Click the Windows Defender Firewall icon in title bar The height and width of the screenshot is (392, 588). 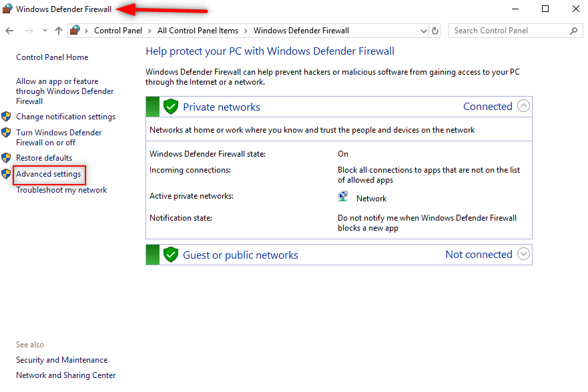[8, 9]
